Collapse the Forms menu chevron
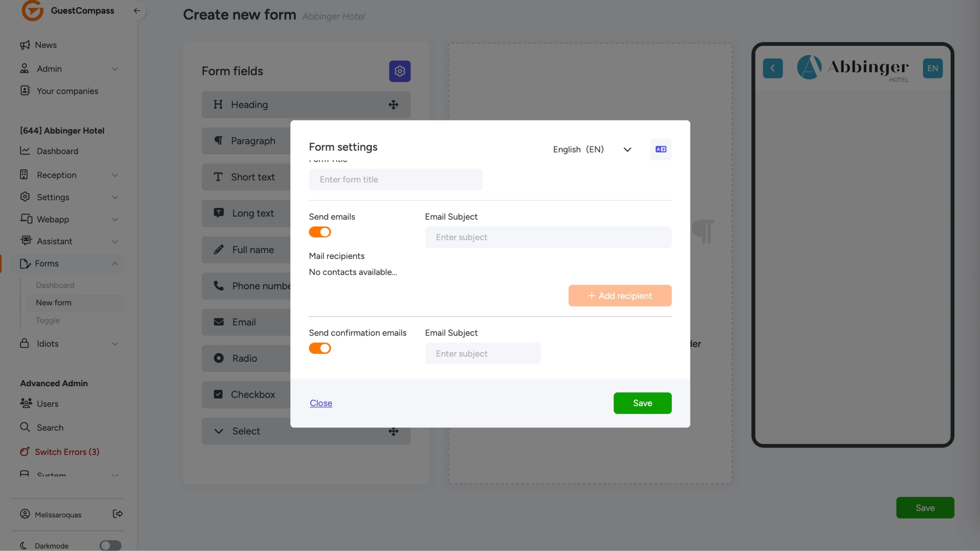Viewport: 980px width, 551px height. click(x=115, y=263)
